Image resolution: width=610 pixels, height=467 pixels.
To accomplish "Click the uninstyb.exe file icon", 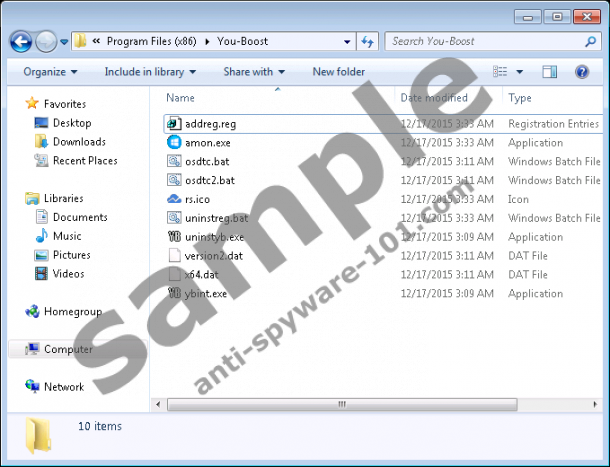I will 175,237.
